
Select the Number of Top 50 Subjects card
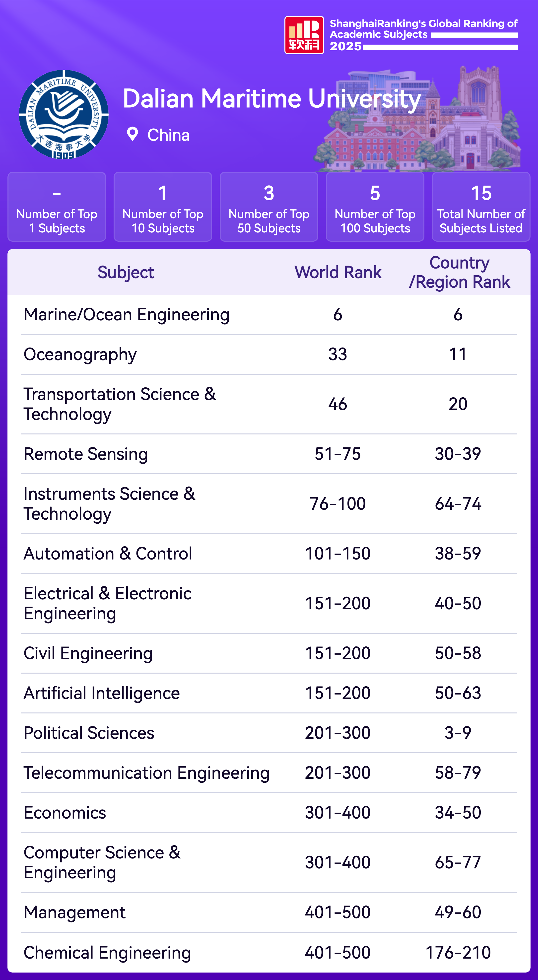pos(269,207)
